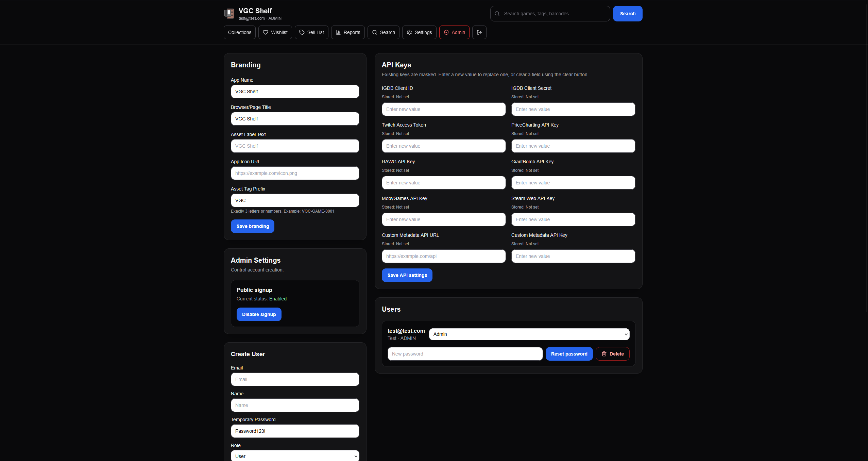Viewport: 868px width, 461px height.
Task: Click the 'Admin Settings' heading
Action: (x=256, y=260)
